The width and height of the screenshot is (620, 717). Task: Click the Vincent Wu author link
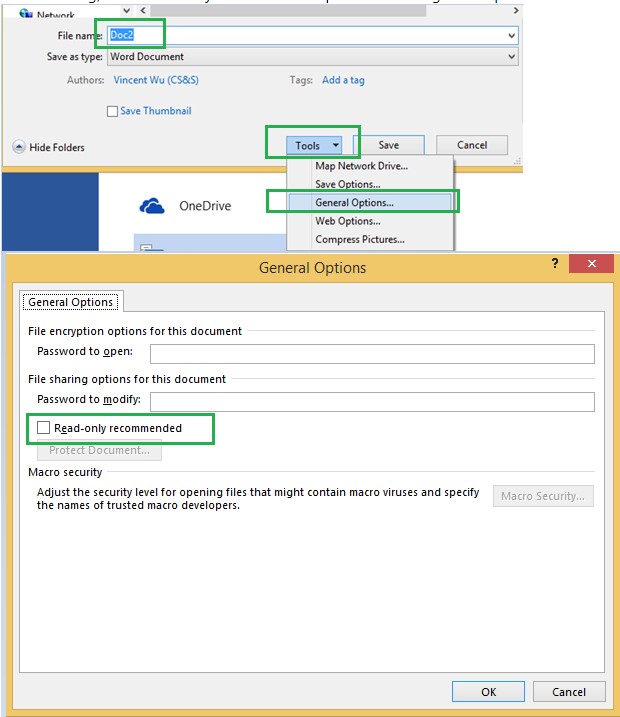coord(156,80)
